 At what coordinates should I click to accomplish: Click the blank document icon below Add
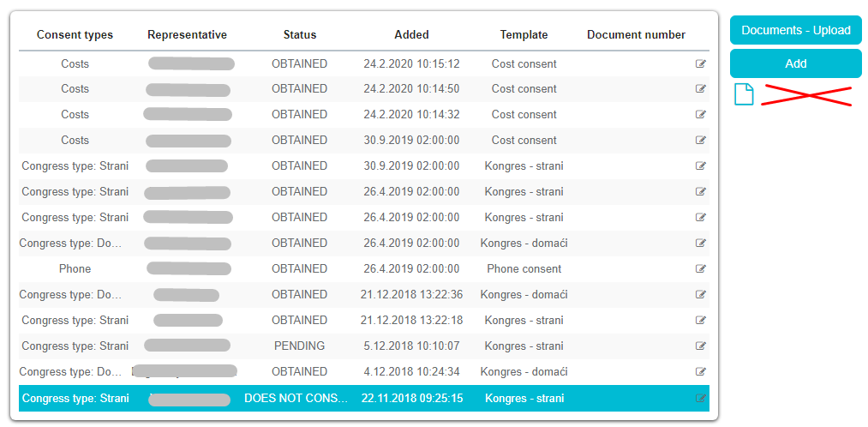click(x=744, y=95)
